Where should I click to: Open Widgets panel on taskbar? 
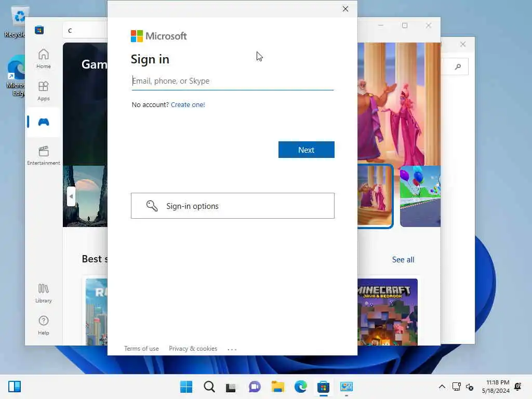pos(15,387)
